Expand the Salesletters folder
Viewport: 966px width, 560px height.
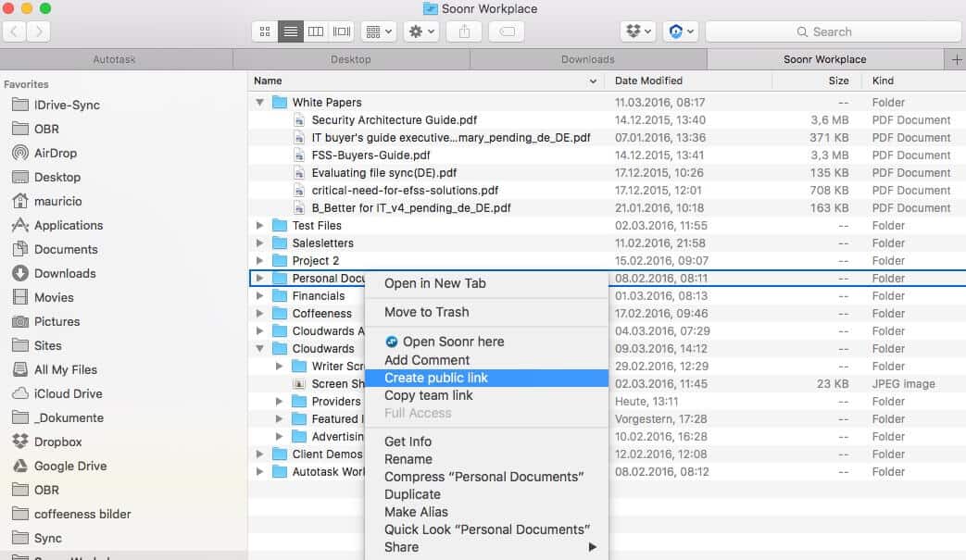tap(260, 243)
